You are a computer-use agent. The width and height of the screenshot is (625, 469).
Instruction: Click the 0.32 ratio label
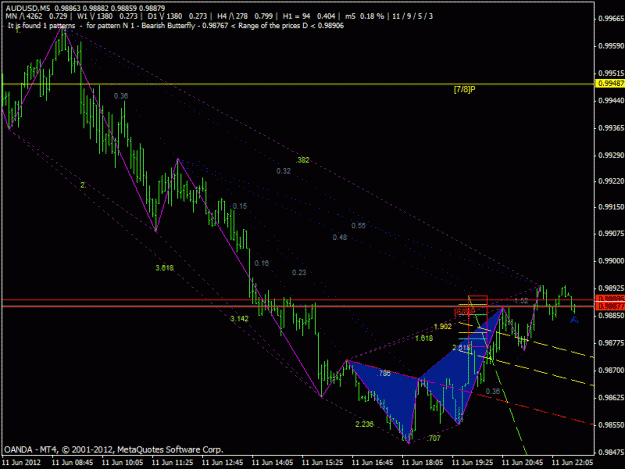pos(283,171)
